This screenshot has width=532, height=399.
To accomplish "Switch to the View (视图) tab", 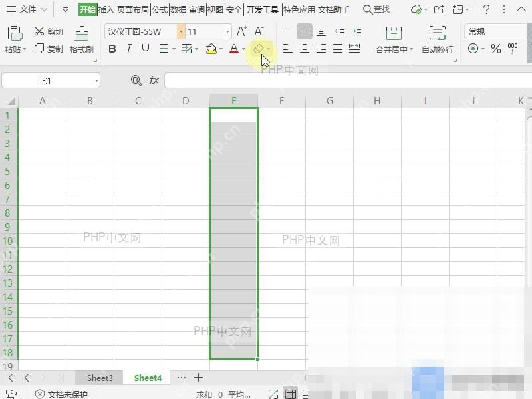I will (x=215, y=9).
